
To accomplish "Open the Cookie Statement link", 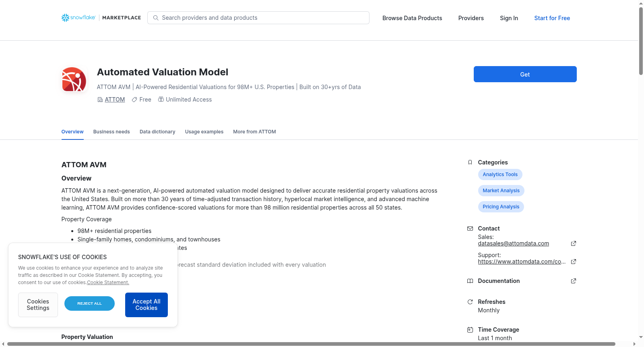I will click(108, 283).
